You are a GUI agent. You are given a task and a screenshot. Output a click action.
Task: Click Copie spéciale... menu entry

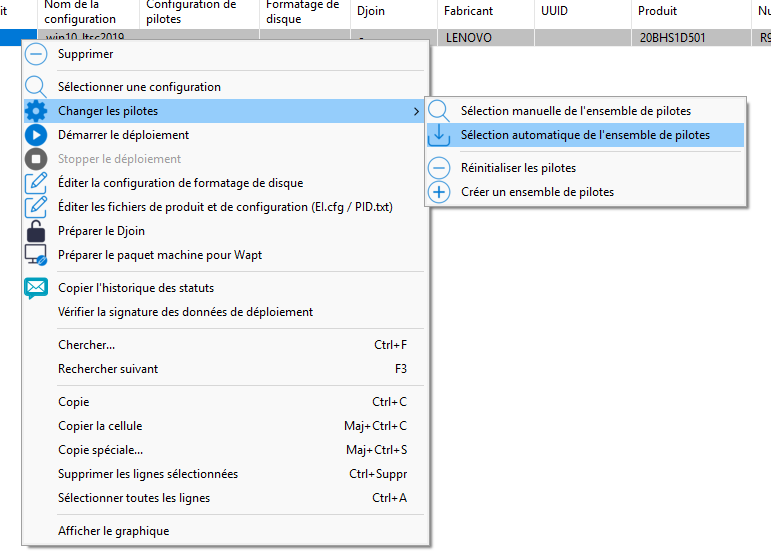pos(100,450)
